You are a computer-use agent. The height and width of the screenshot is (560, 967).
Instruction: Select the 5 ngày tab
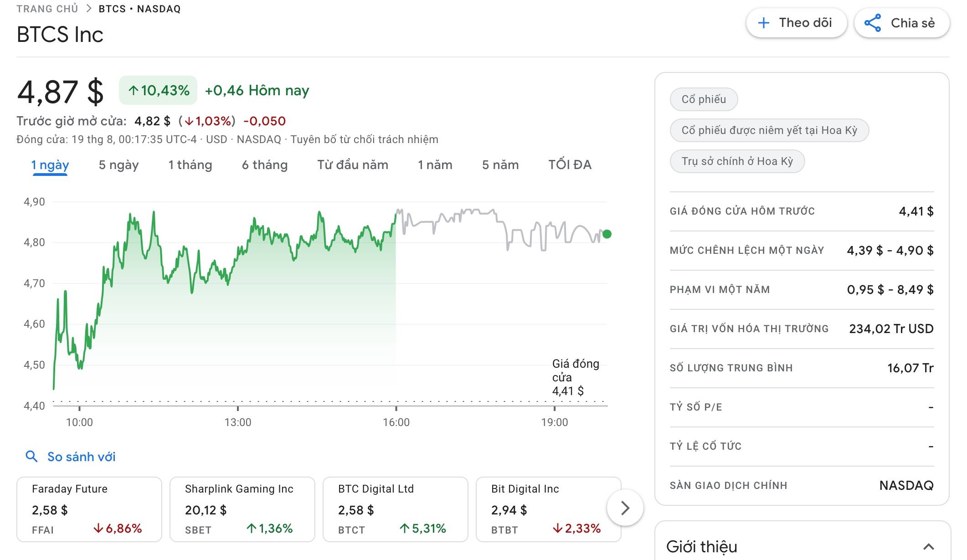(118, 165)
